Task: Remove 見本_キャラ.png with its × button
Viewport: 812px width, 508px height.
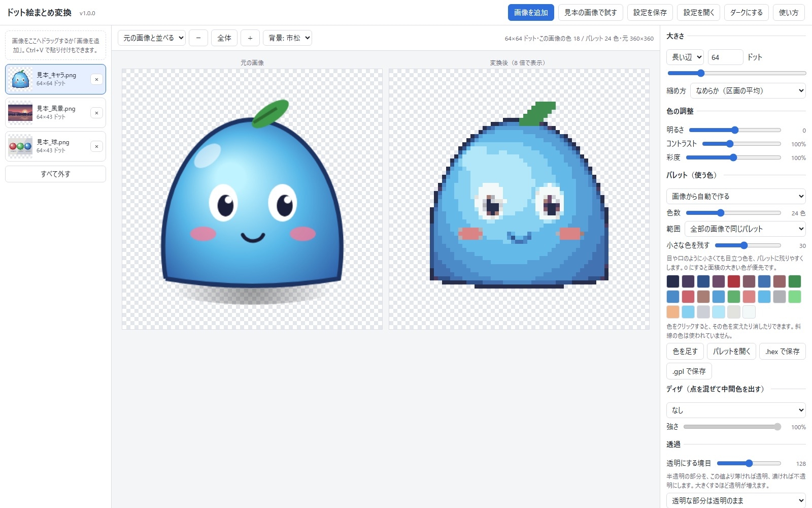Action: point(96,79)
